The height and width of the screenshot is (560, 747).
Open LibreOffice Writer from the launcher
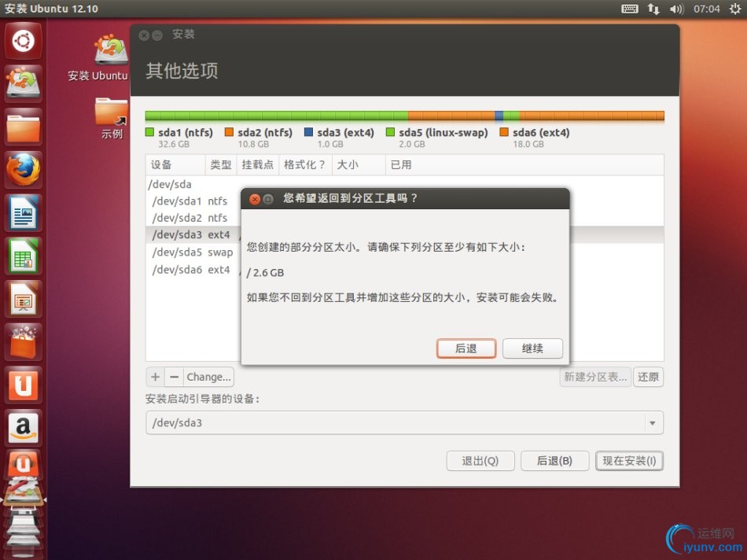[x=23, y=212]
